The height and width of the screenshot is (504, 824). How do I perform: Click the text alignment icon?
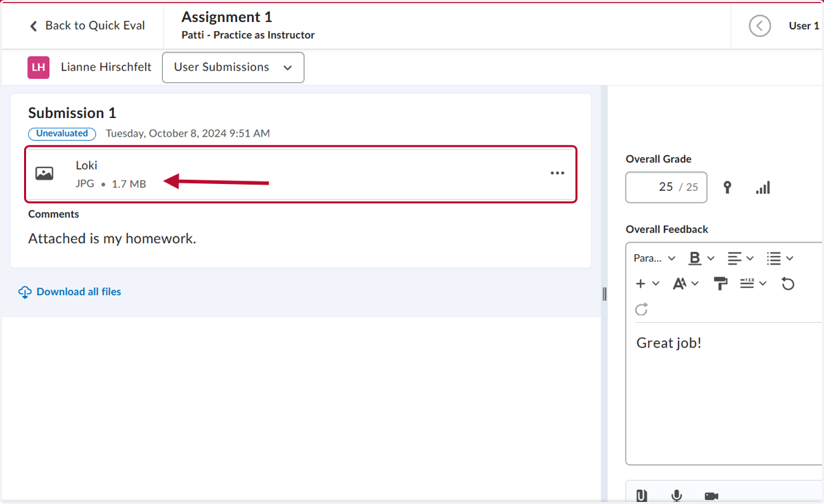[x=735, y=258]
